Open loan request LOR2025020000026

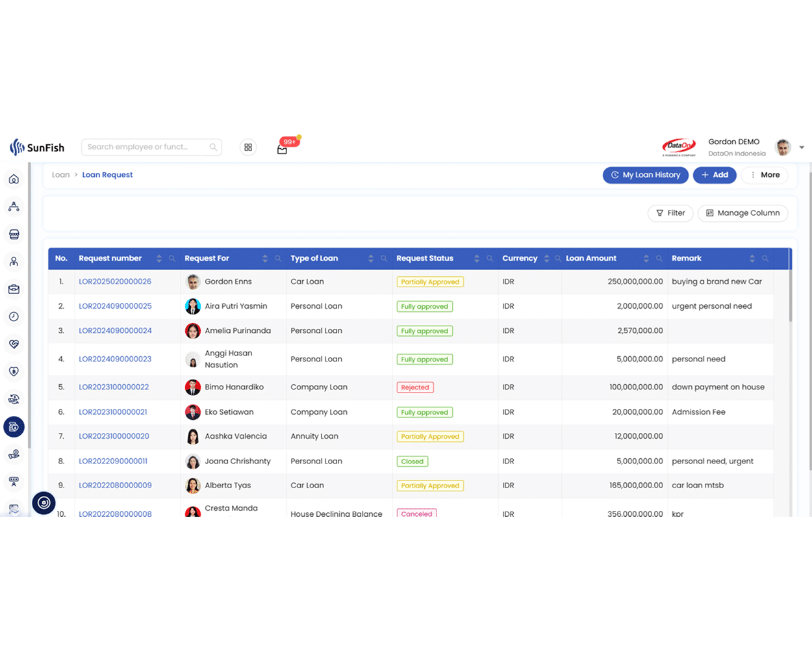pyautogui.click(x=114, y=281)
